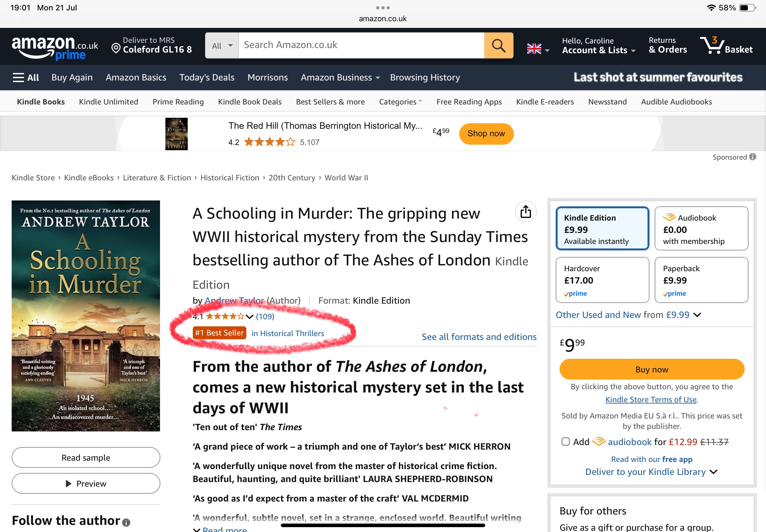Open the All search category dropdown
The height and width of the screenshot is (532, 766).
tap(221, 45)
